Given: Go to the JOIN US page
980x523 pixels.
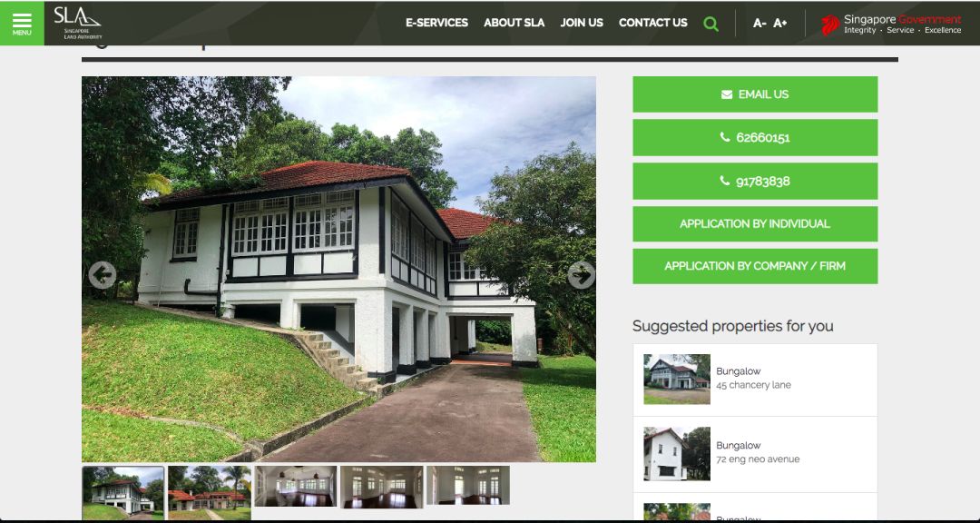Looking at the screenshot, I should click(582, 23).
